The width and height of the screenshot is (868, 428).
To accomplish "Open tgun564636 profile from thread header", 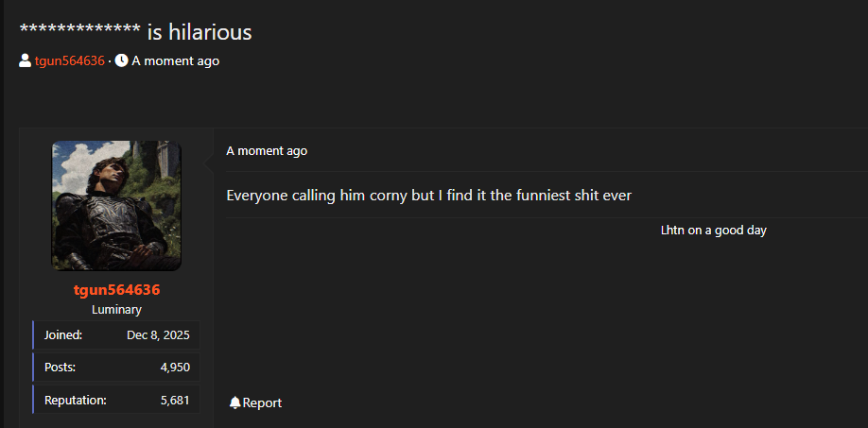I will 69,61.
